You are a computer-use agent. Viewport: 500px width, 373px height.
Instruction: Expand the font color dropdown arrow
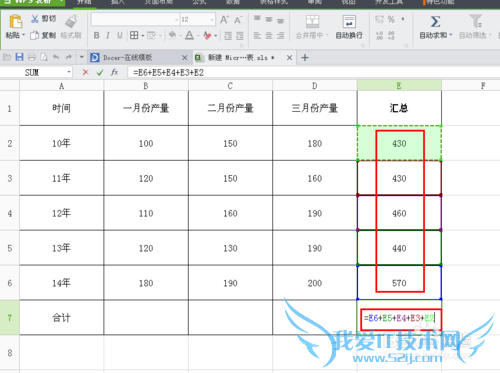click(198, 36)
